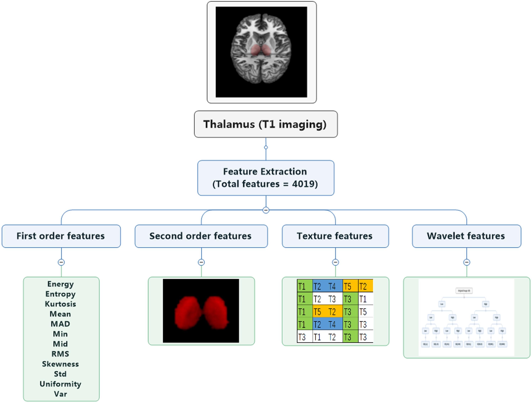
Task: Collapse the Second order features branch
Action: [x=201, y=262]
